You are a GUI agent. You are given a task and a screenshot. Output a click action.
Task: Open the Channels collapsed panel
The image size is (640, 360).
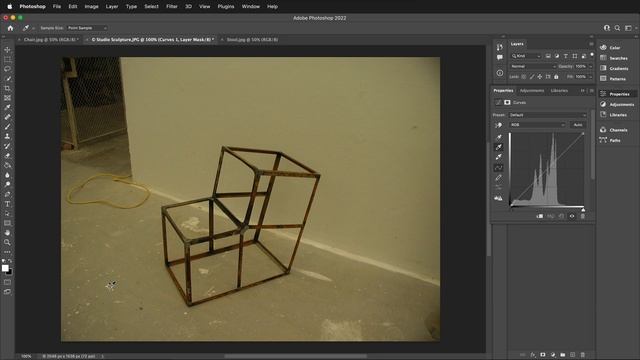click(x=618, y=130)
